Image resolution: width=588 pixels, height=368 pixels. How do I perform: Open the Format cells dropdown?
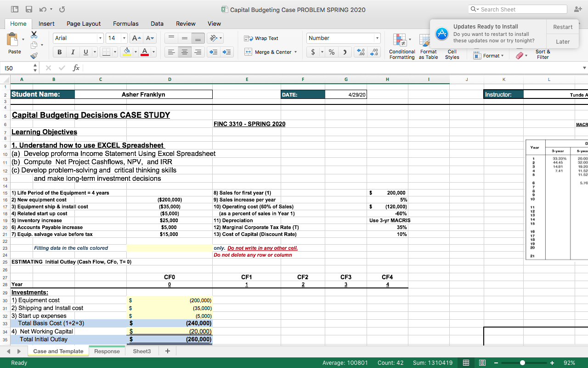488,56
